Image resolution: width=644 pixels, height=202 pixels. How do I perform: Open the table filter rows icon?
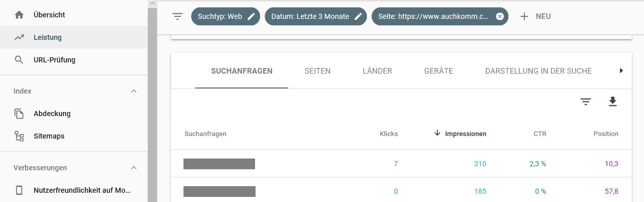(585, 102)
